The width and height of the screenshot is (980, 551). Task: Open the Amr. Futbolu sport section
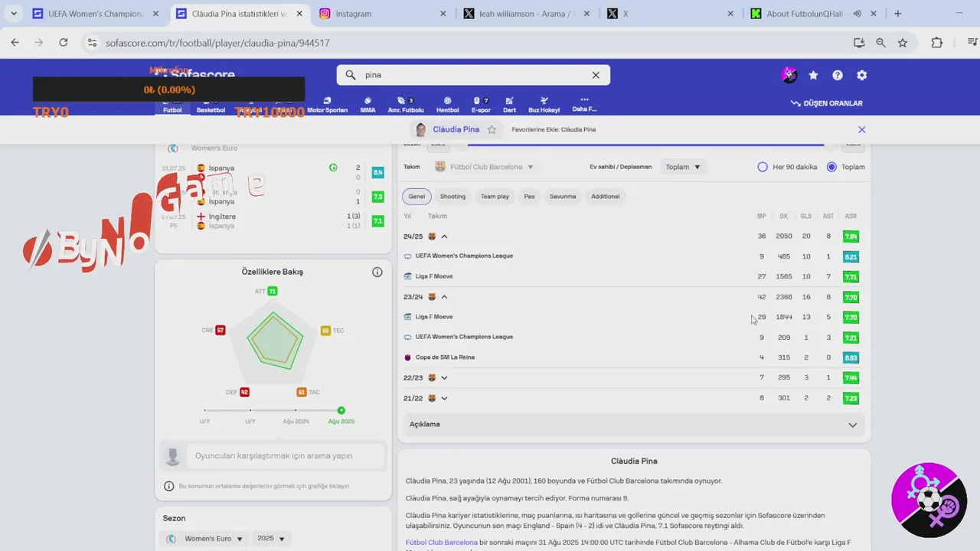click(406, 105)
